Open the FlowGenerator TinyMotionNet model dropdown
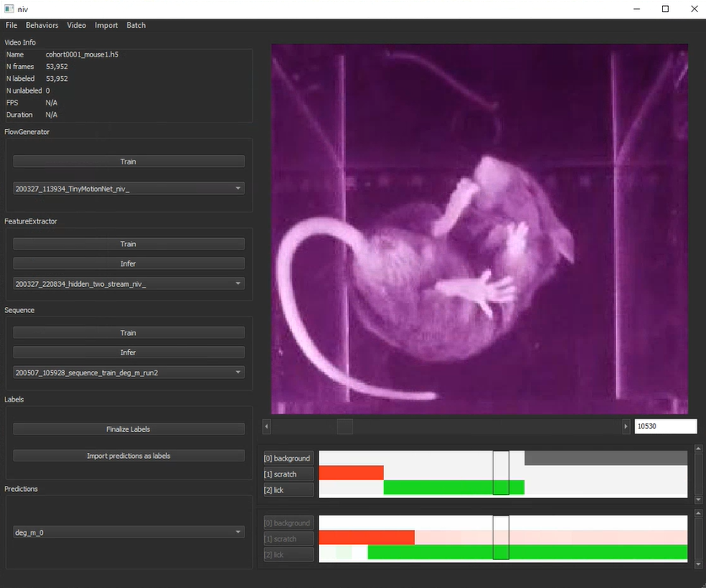The image size is (706, 588). (129, 189)
